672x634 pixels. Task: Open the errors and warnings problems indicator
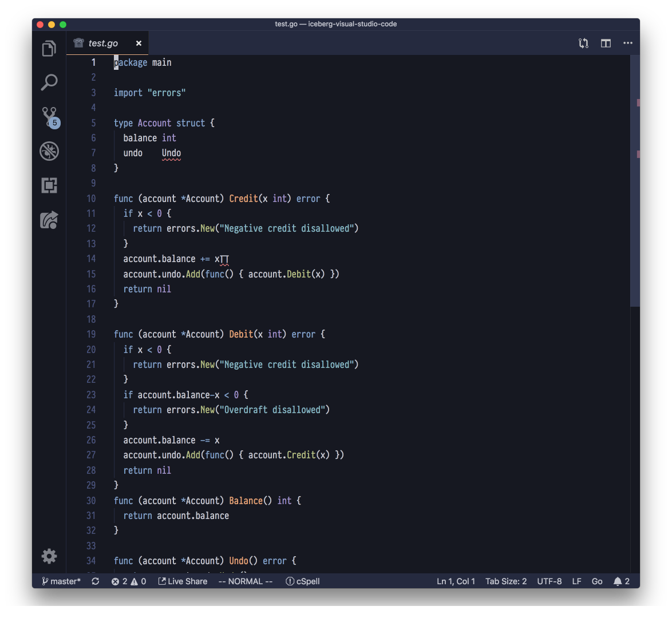129,581
